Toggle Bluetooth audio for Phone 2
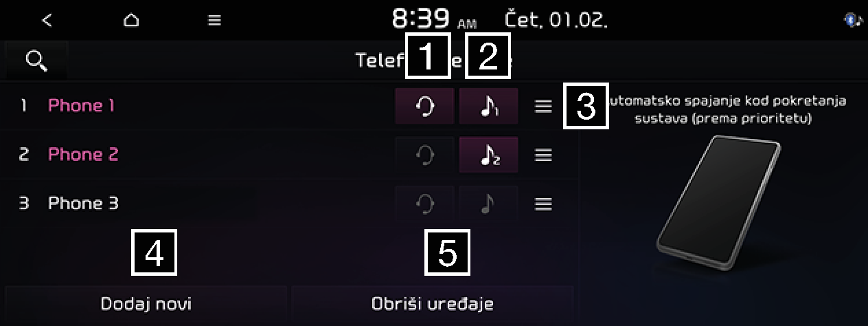 (x=488, y=155)
